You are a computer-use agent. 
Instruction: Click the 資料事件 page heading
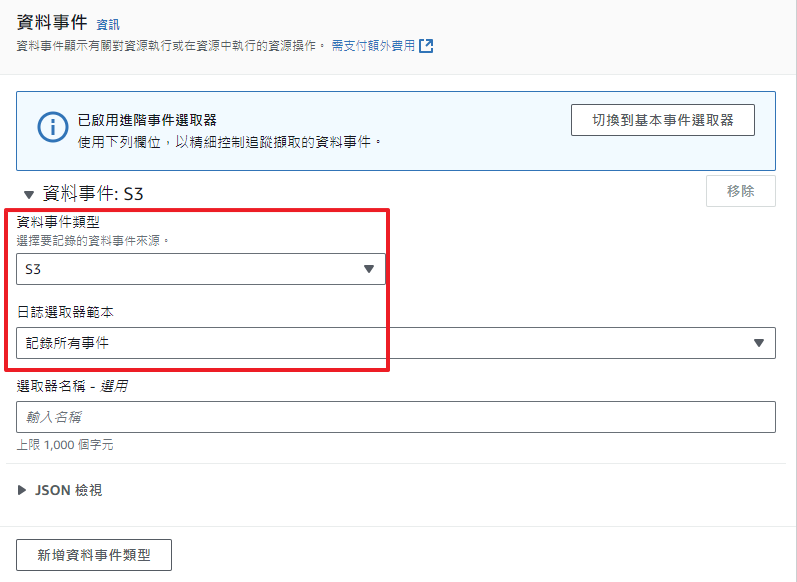click(52, 21)
